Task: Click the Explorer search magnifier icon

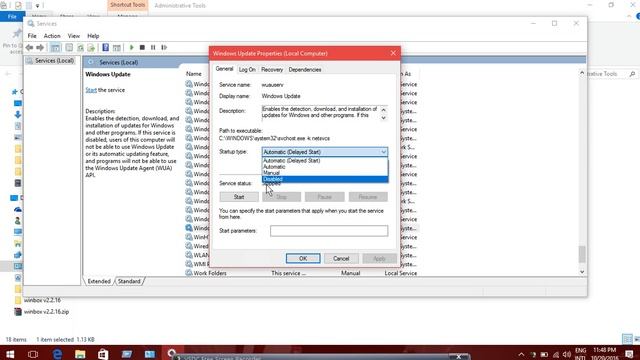Action: click(632, 74)
